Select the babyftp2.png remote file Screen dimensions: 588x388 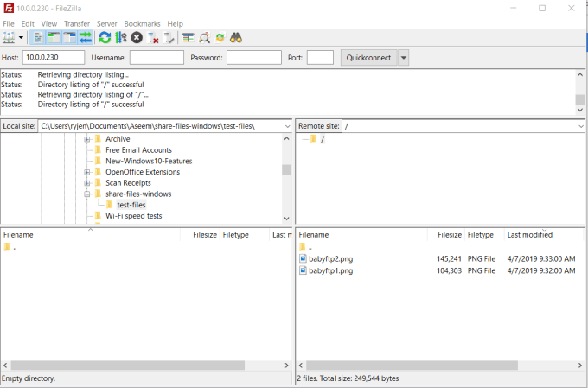coord(332,258)
